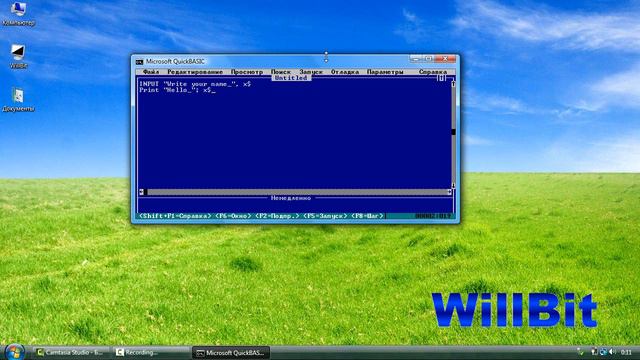This screenshot has height=360, width=640.
Task: Click the black vertical scroll thumb
Action: [453, 132]
